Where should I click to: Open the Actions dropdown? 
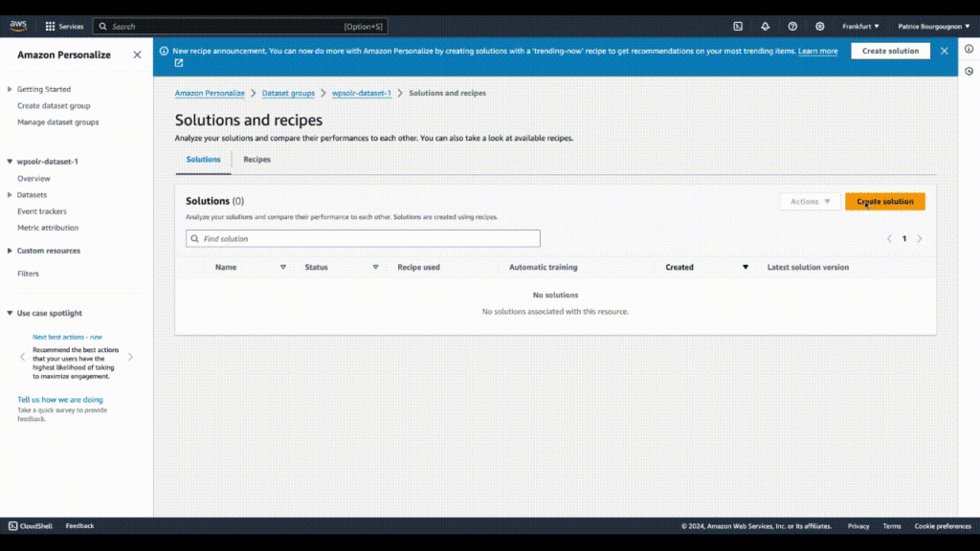pyautogui.click(x=810, y=201)
